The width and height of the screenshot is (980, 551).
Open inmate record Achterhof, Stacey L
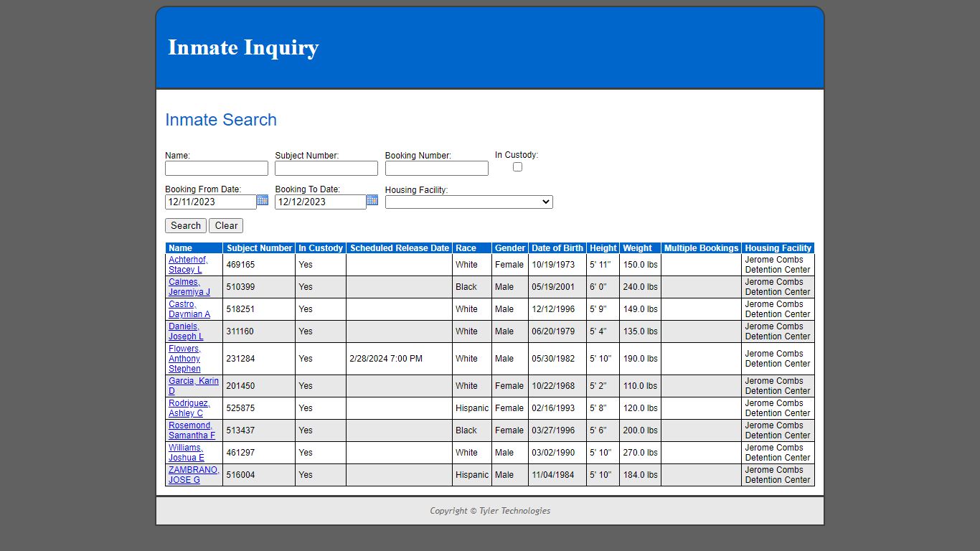[188, 265]
